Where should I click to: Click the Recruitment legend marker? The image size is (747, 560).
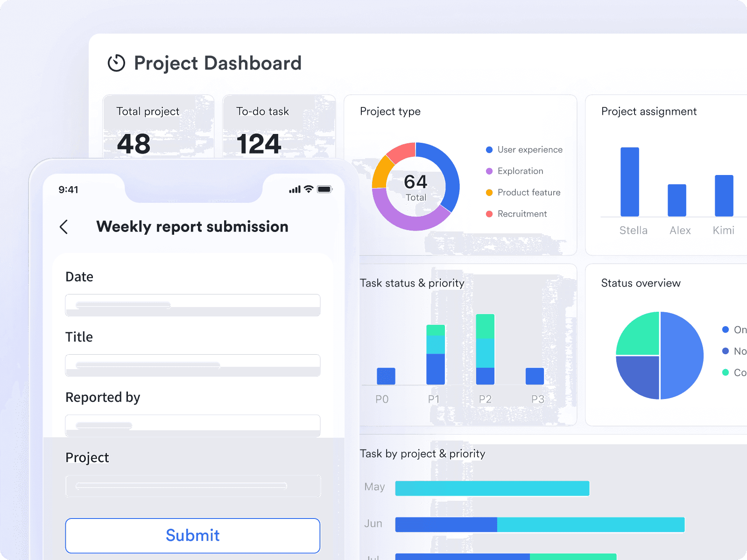489,214
